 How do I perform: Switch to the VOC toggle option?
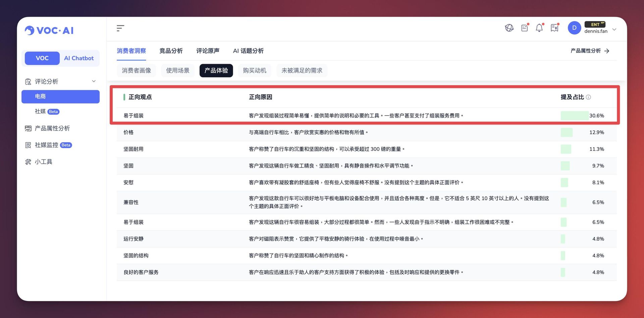[42, 58]
